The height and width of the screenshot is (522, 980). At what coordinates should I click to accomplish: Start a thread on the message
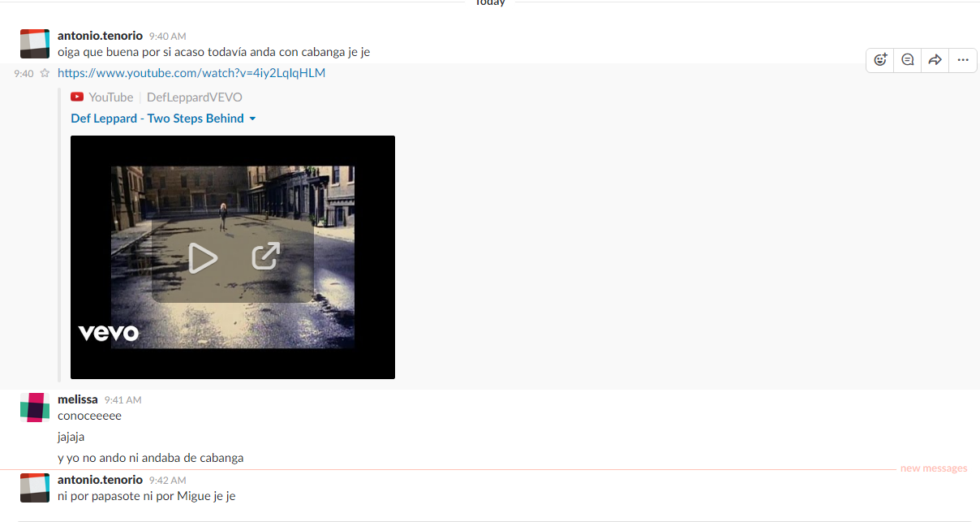pyautogui.click(x=908, y=59)
